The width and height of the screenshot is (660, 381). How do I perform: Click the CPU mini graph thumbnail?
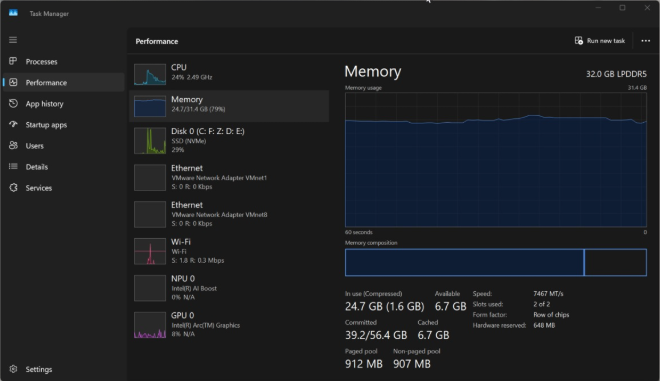[x=150, y=74]
